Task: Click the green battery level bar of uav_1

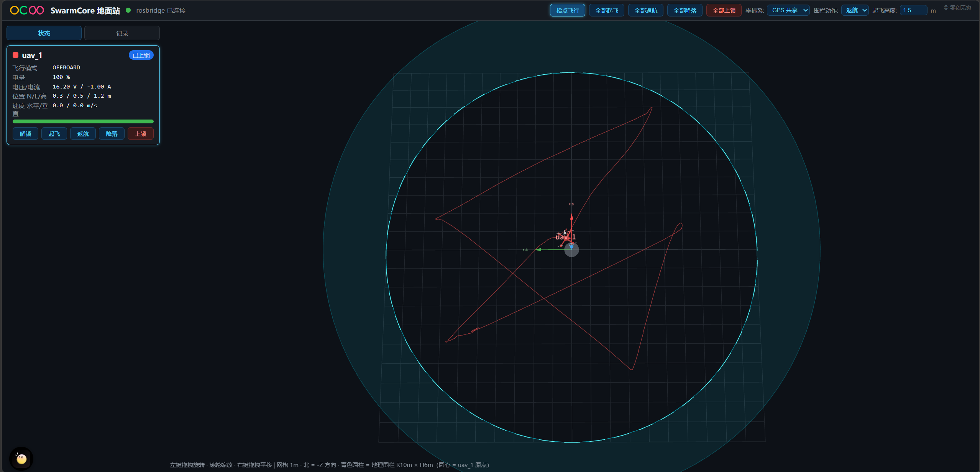Action: pos(83,121)
